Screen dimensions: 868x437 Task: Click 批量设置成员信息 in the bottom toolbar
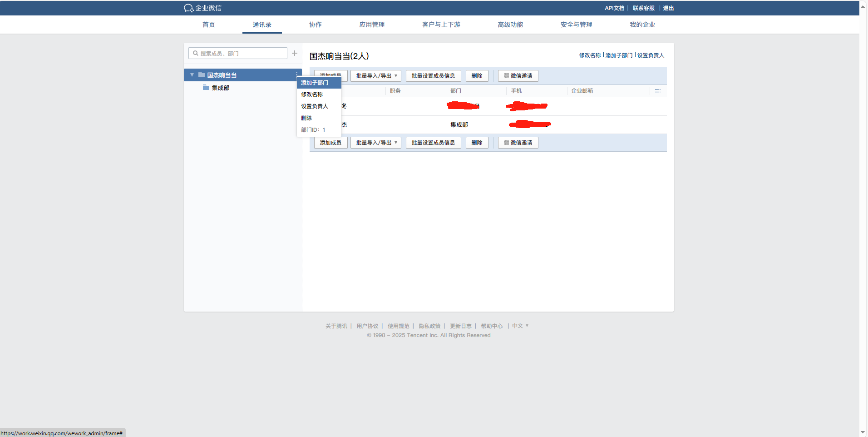(433, 143)
